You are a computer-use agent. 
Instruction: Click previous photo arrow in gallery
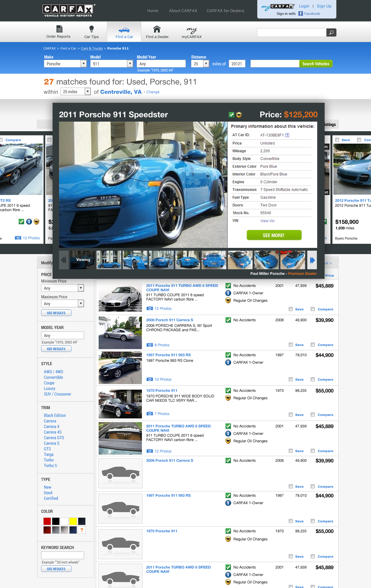point(64,260)
